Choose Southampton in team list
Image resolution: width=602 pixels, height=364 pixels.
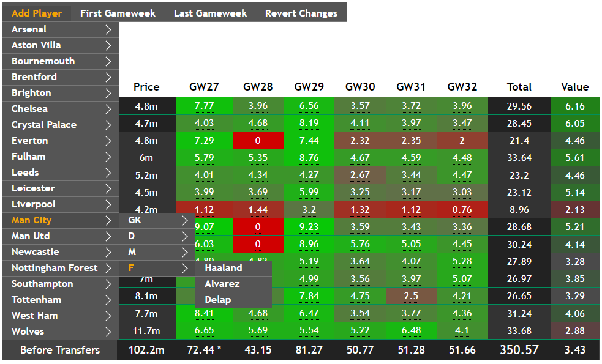point(61,284)
